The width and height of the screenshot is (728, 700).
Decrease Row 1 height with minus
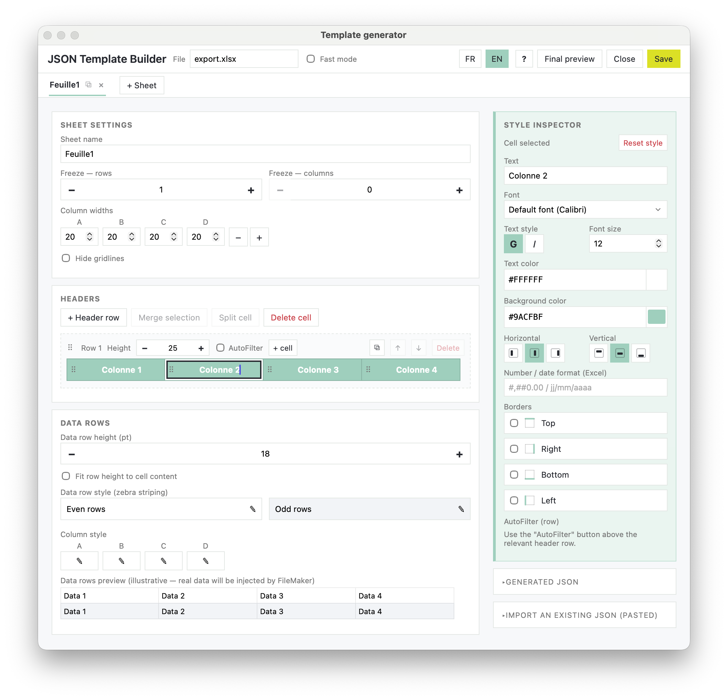click(x=145, y=348)
